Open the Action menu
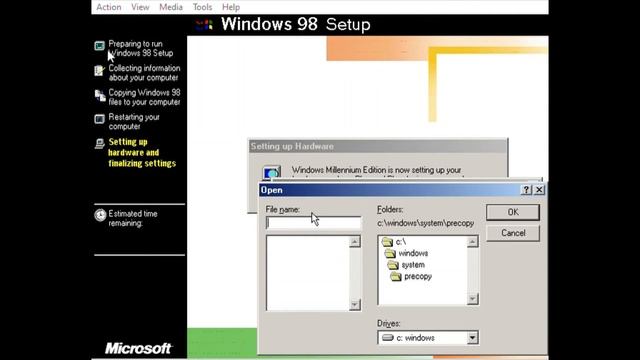Viewport: 640px width, 360px height. 109,7
